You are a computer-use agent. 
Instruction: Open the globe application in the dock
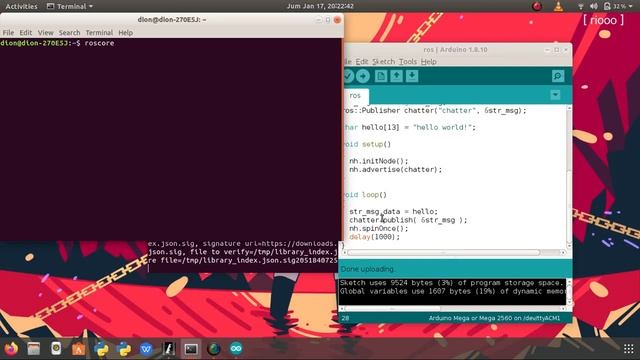pyautogui.click(x=213, y=349)
